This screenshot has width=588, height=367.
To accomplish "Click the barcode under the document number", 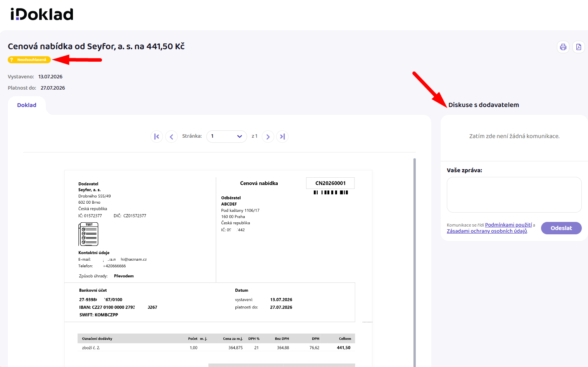I will tap(331, 192).
